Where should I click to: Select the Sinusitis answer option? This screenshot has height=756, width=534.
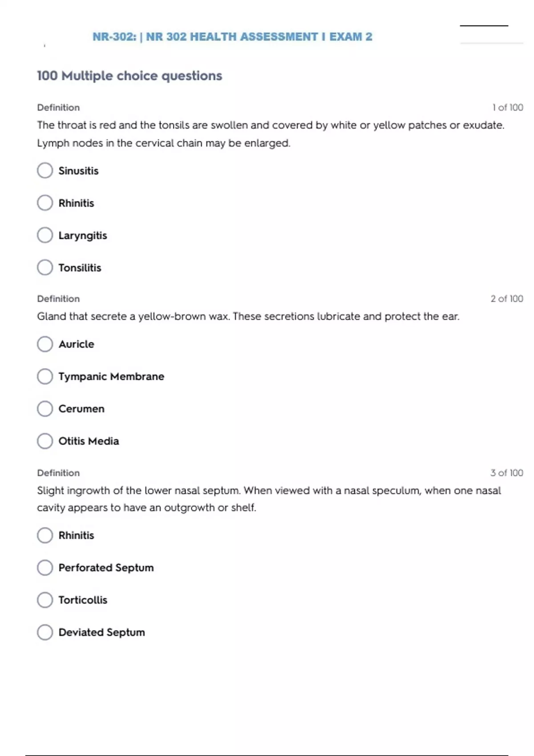(x=45, y=170)
